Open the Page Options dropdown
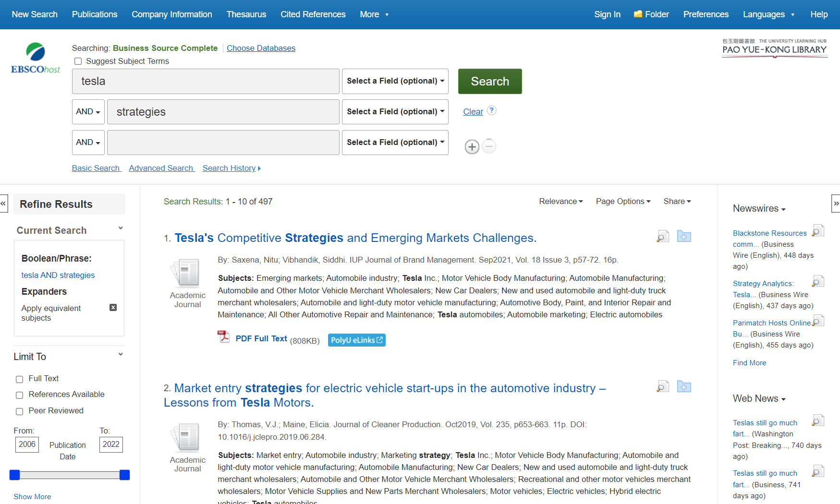This screenshot has width=840, height=504. pyautogui.click(x=623, y=201)
